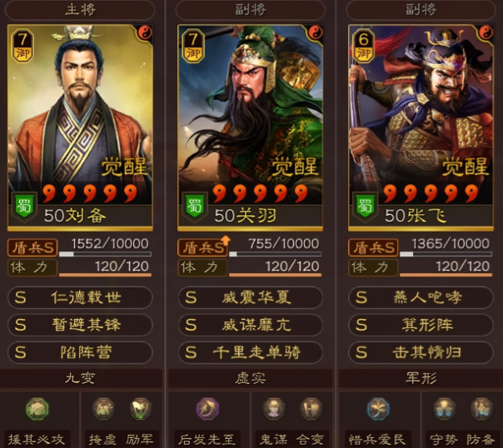Select the 虚实 tab under 关羽
This screenshot has width=503, height=448.
click(x=250, y=378)
